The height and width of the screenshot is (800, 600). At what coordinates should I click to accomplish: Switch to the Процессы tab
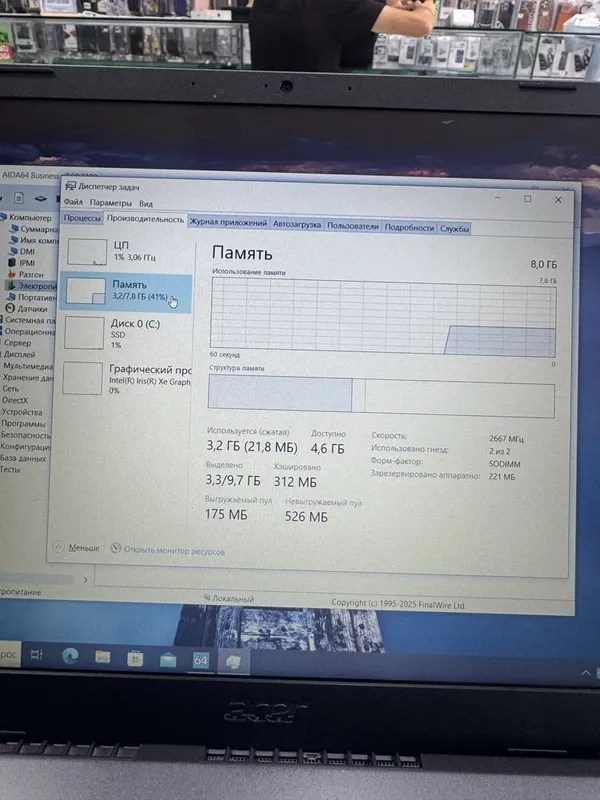coord(82,218)
